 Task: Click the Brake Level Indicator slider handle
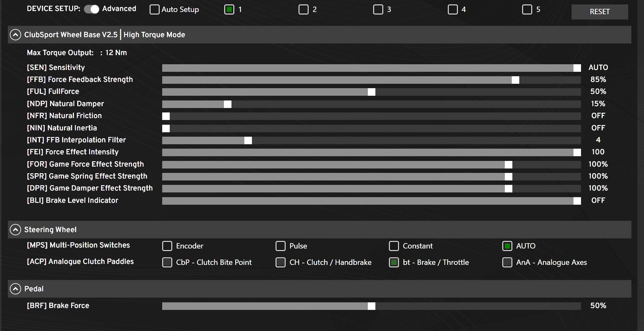(x=577, y=201)
